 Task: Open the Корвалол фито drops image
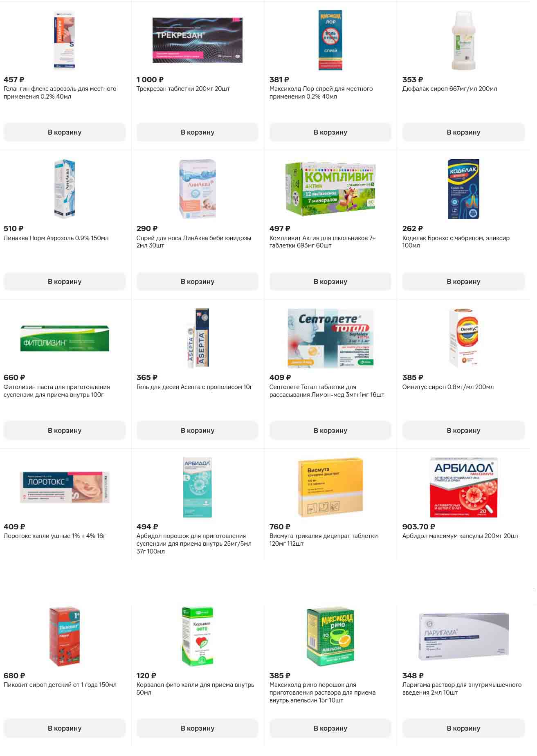tap(198, 637)
